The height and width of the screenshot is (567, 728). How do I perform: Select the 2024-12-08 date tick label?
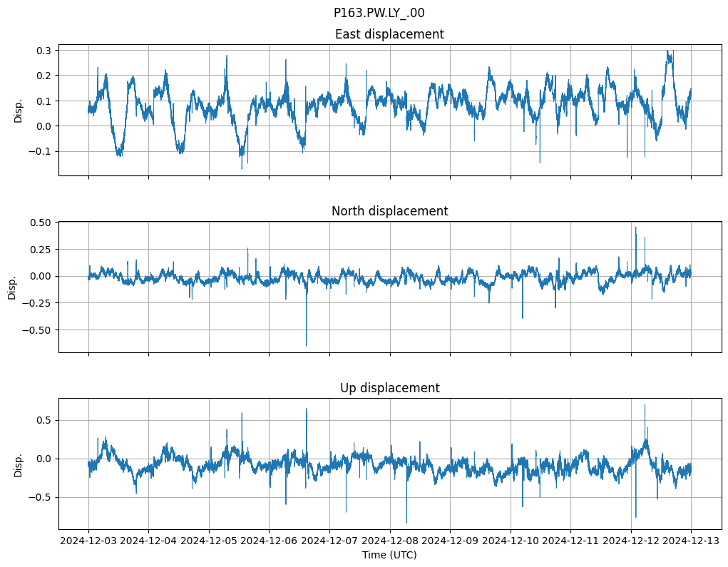389,541
